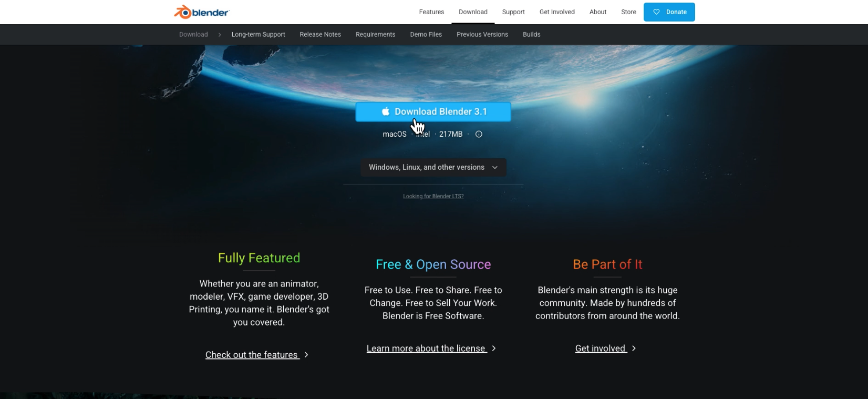Click the macOS label under download button
Screen dimensions: 868x399
click(395, 135)
